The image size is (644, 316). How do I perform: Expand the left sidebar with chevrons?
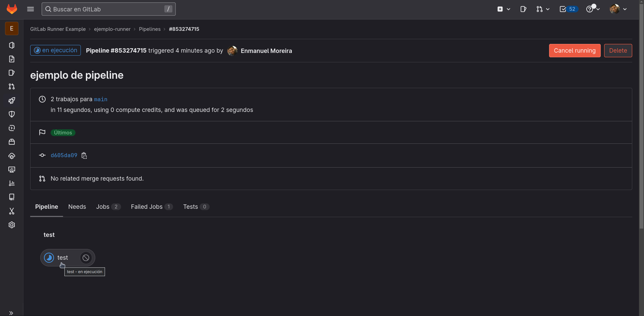(x=11, y=313)
